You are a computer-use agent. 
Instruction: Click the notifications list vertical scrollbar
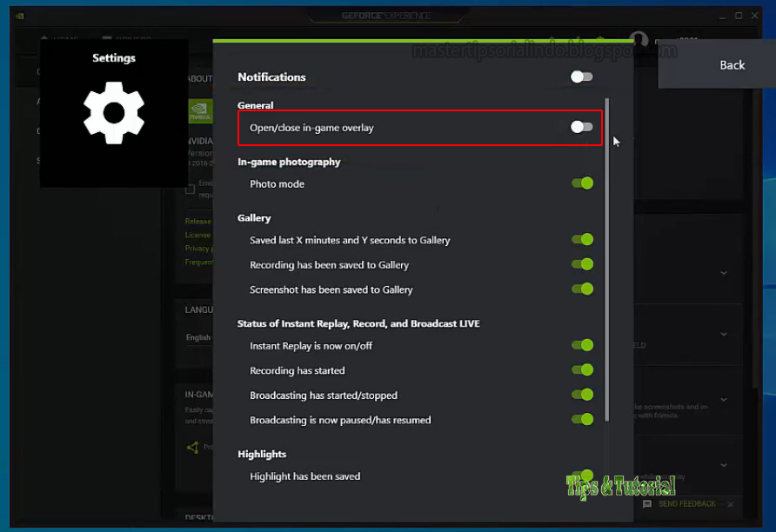point(607,260)
